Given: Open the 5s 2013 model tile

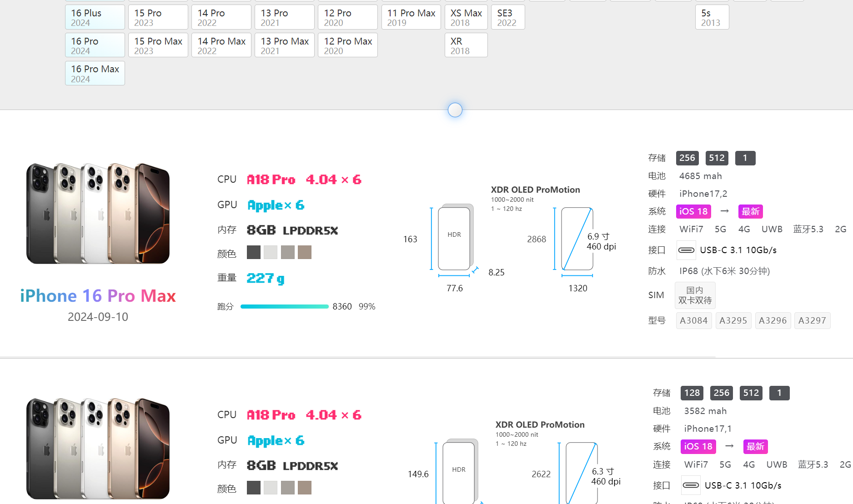Looking at the screenshot, I should point(712,18).
